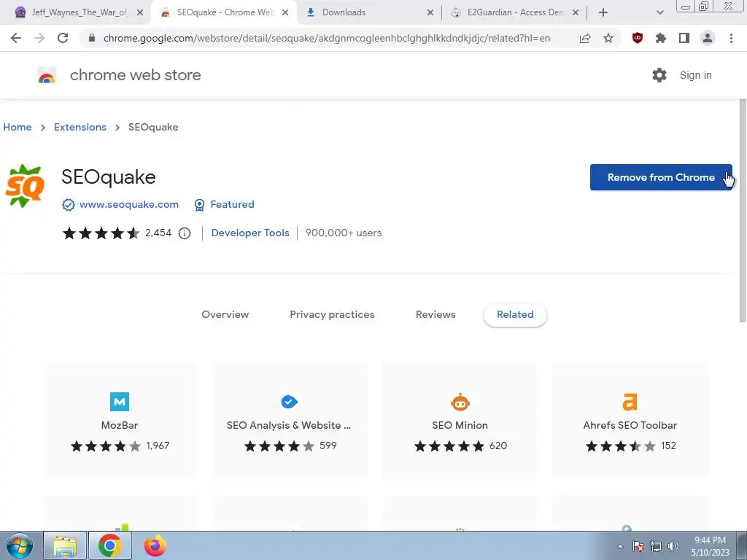Open the Chrome profile avatar
The width and height of the screenshot is (747, 560).
[x=708, y=38]
